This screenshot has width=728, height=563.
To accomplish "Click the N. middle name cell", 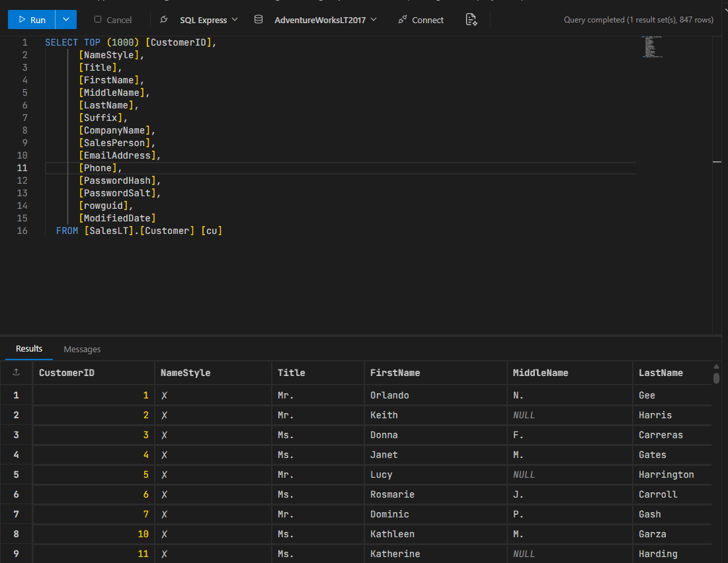I will pyautogui.click(x=570, y=395).
